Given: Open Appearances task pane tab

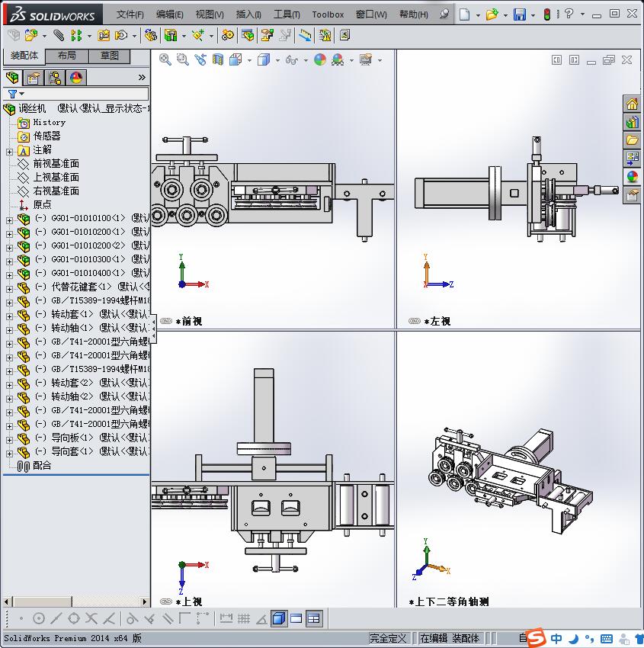Looking at the screenshot, I should (632, 177).
